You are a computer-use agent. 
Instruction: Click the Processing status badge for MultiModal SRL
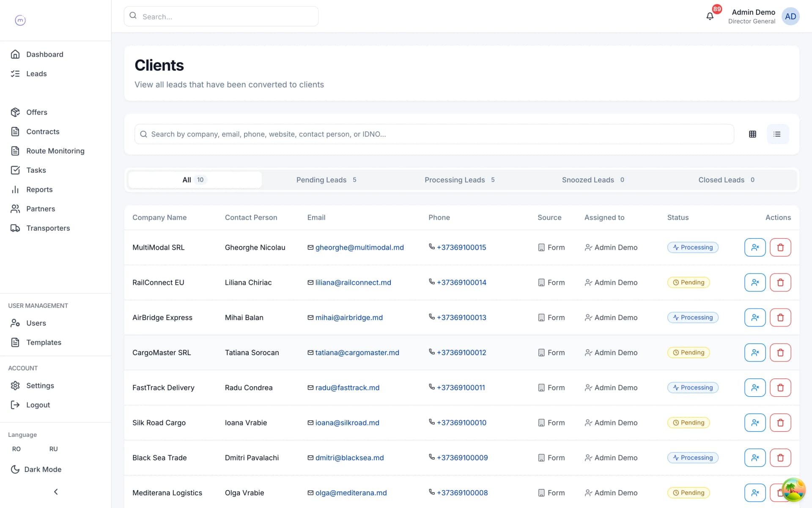pos(693,247)
